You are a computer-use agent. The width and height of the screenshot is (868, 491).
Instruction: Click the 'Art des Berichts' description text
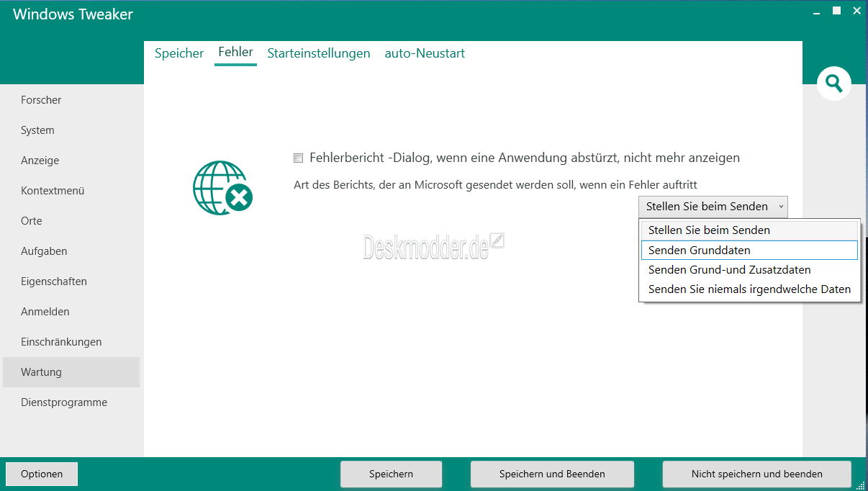click(x=495, y=185)
